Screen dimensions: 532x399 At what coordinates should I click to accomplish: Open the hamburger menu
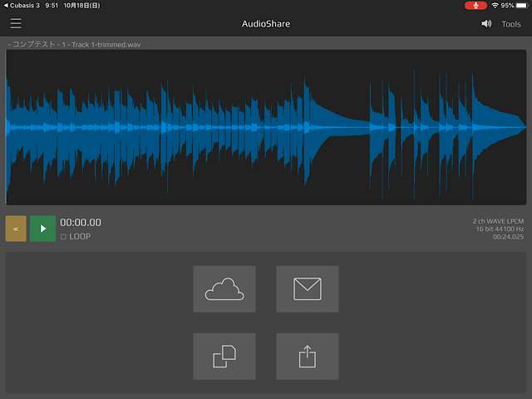coord(16,24)
